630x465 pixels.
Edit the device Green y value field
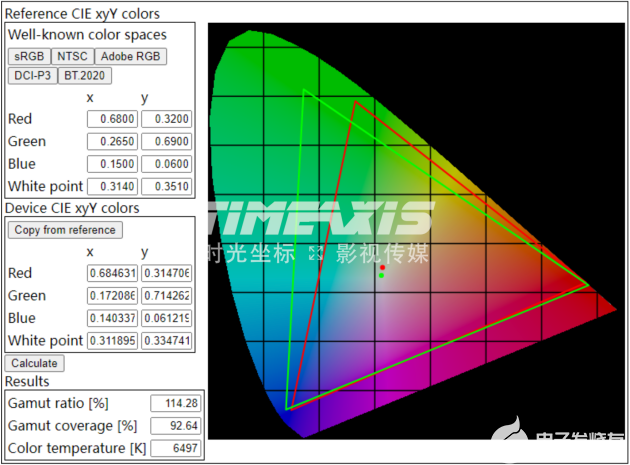click(x=166, y=296)
